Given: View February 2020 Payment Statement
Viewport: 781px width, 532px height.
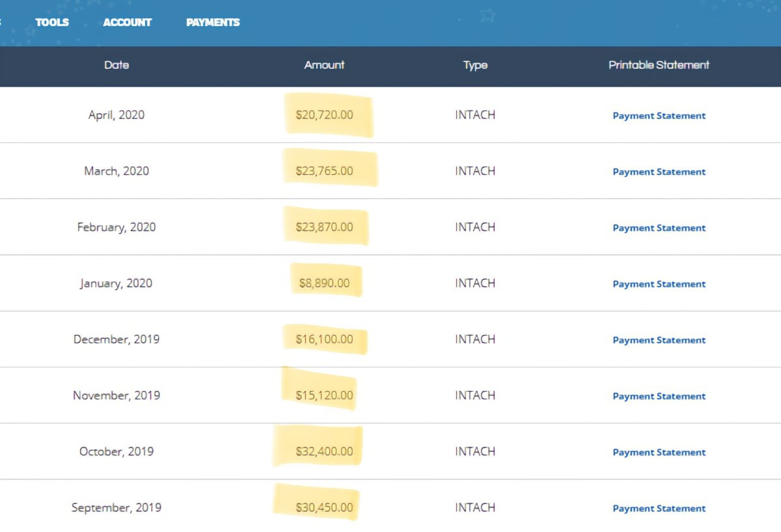Looking at the screenshot, I should tap(659, 228).
